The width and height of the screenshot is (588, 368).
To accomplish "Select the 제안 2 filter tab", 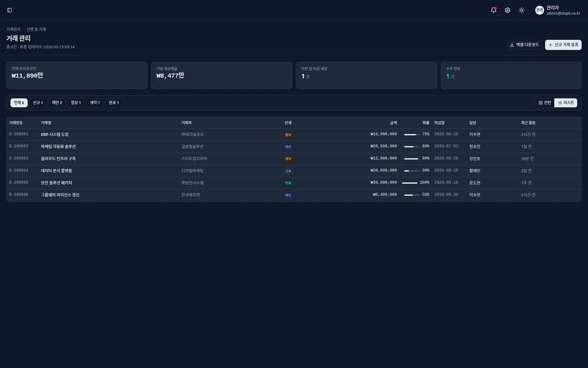I will pyautogui.click(x=57, y=103).
